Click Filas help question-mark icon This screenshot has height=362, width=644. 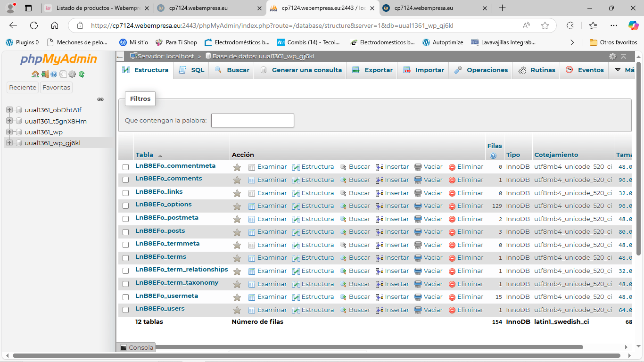coord(493,156)
